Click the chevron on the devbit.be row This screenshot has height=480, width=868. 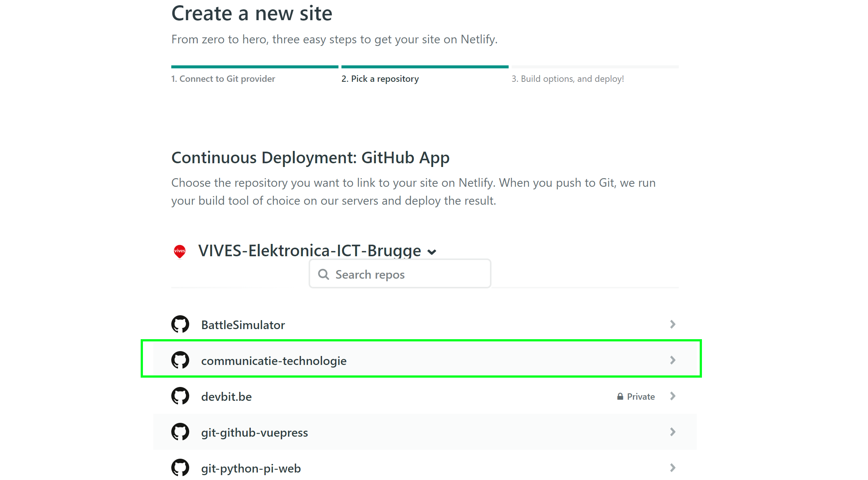(672, 396)
